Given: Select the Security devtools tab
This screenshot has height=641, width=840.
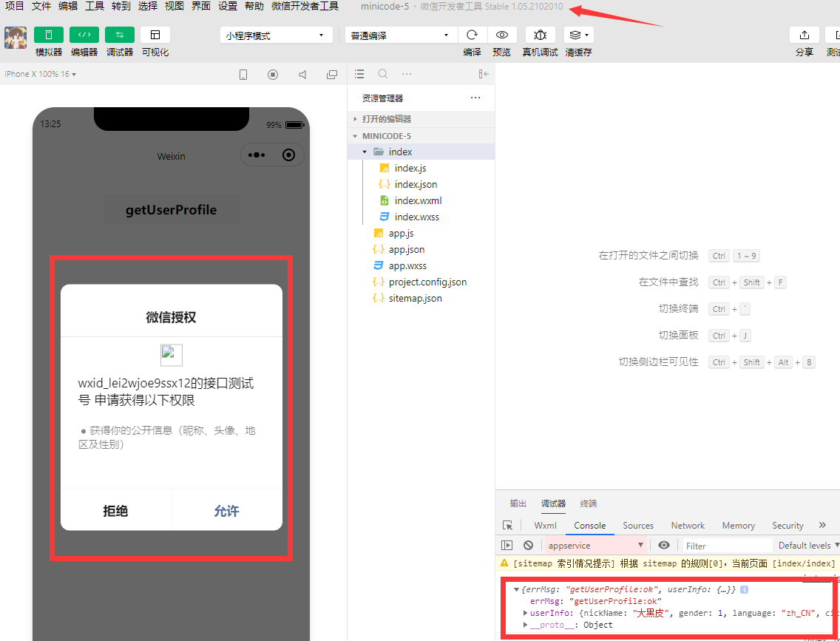Looking at the screenshot, I should (x=787, y=526).
